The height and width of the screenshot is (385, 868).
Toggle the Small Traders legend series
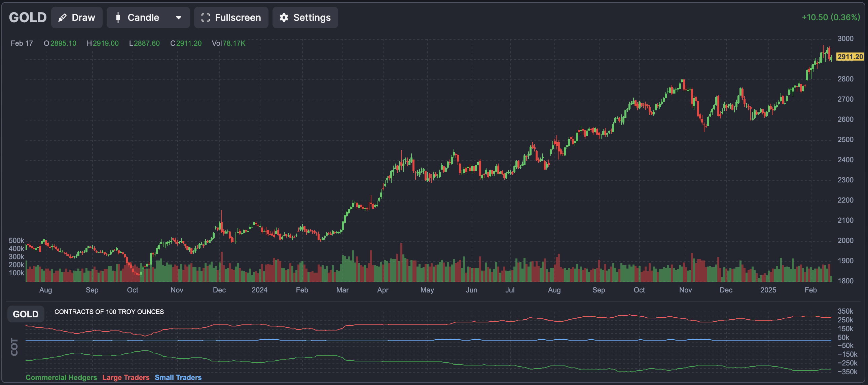tap(178, 378)
